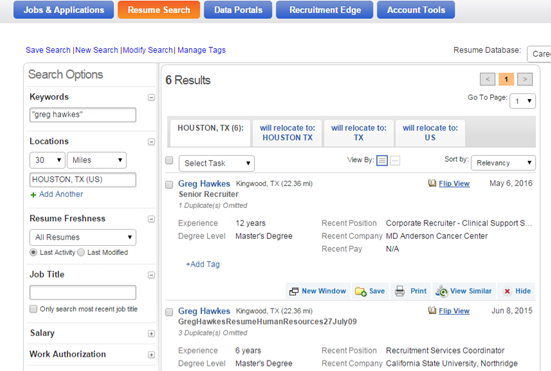Click the View Similar icon
The height and width of the screenshot is (371, 551).
pyautogui.click(x=442, y=291)
